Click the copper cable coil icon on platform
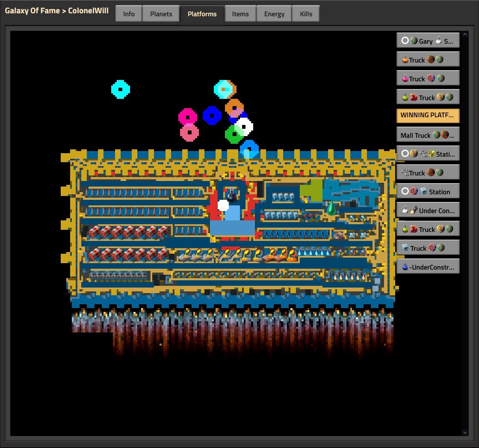Viewport: 479px width, 448px height. tap(338, 236)
